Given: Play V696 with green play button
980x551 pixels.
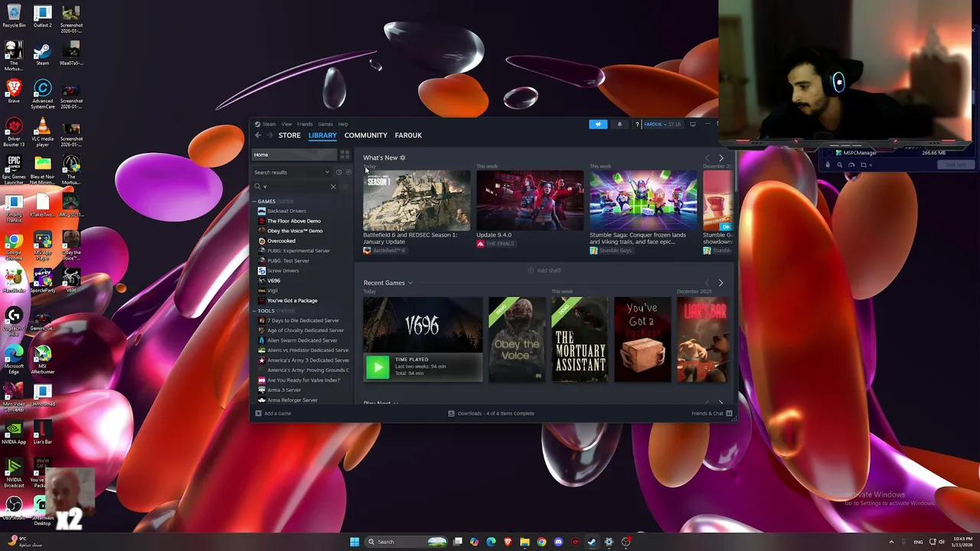Looking at the screenshot, I should (x=377, y=367).
